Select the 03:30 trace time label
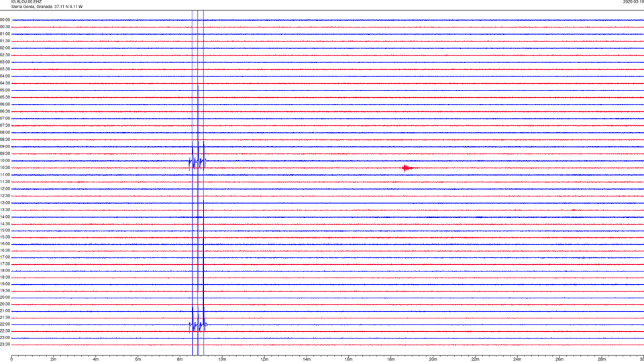This screenshot has height=362, width=644. pos(5,69)
